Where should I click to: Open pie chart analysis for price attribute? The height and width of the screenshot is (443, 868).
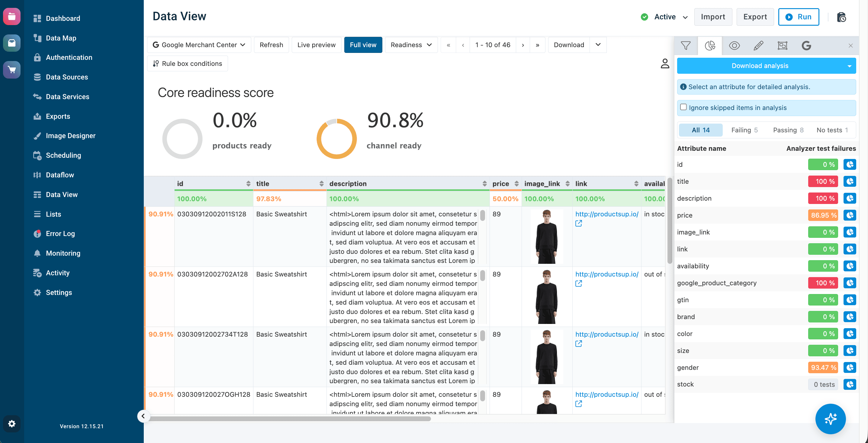[x=850, y=215]
